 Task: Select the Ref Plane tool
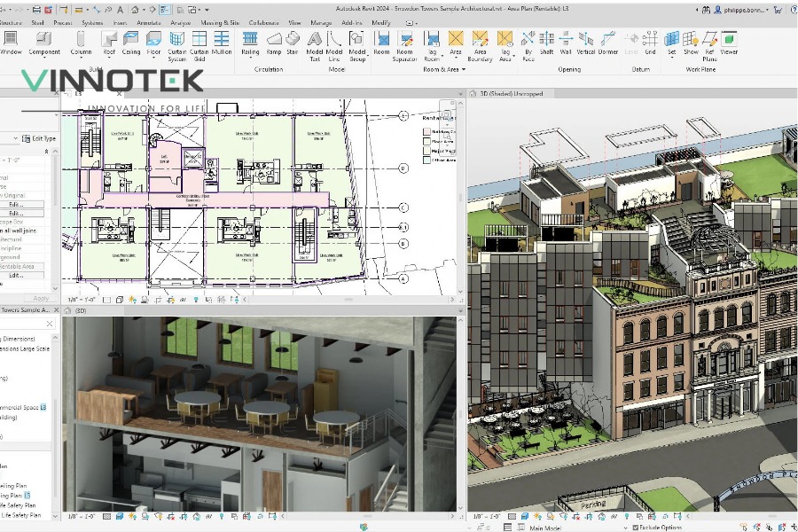point(709,46)
